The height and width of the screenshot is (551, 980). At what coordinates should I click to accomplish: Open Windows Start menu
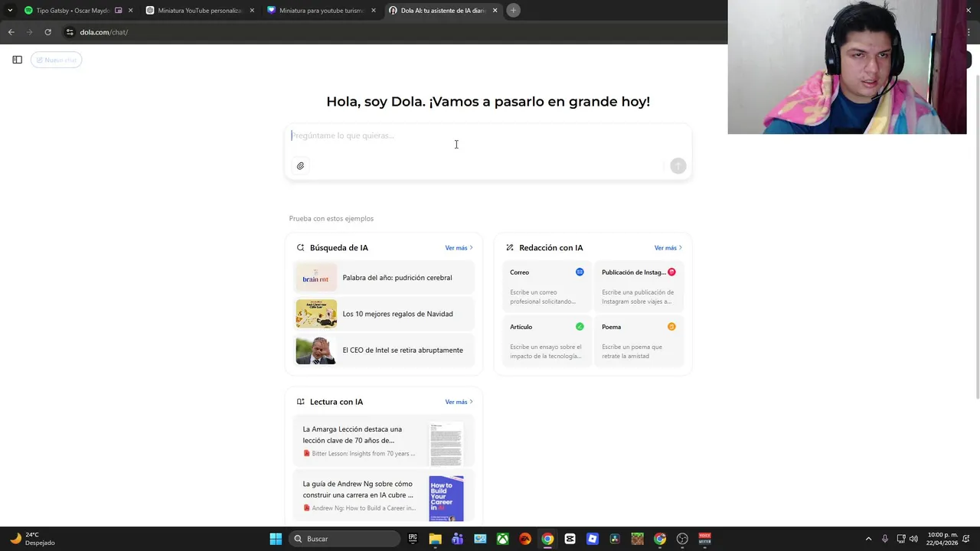pos(276,539)
